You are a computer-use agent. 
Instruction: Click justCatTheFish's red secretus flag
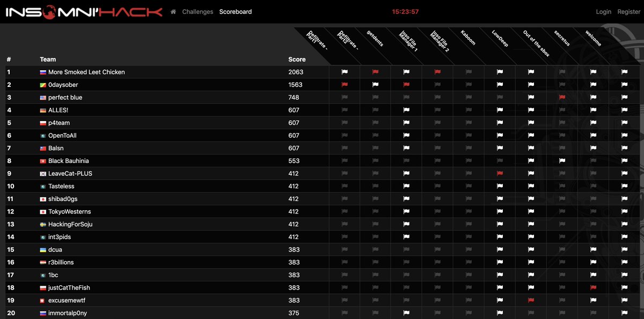coord(593,288)
